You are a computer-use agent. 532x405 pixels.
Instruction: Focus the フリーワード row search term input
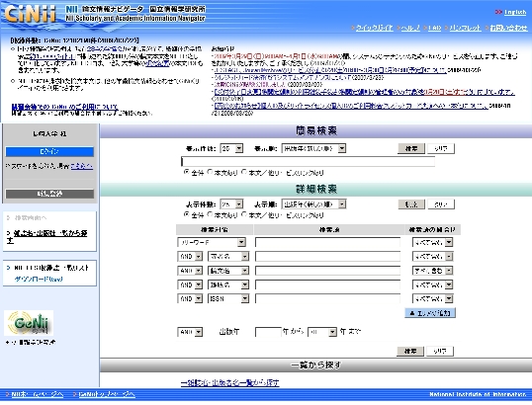click(327, 242)
